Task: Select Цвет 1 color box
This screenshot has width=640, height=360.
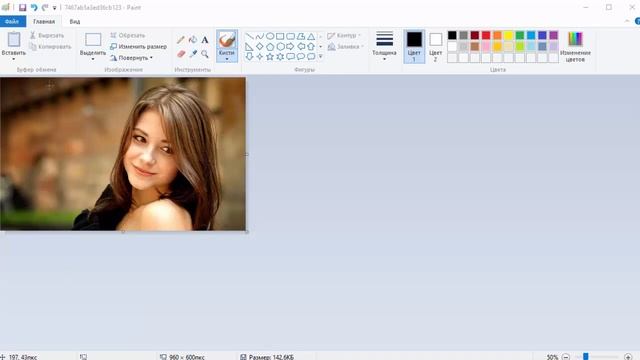Action: (x=414, y=47)
